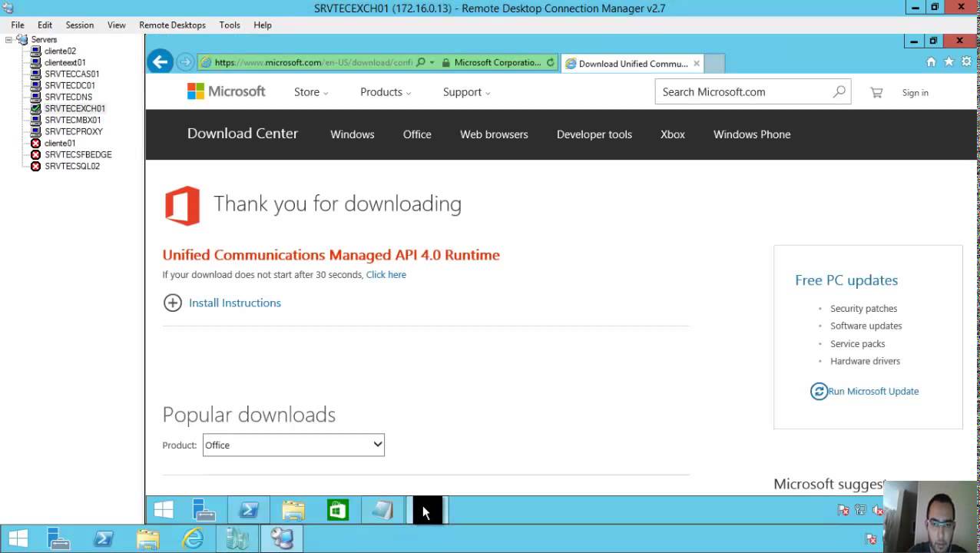This screenshot has height=553, width=980.
Task: Open the Favorites star icon
Action: coord(949,62)
